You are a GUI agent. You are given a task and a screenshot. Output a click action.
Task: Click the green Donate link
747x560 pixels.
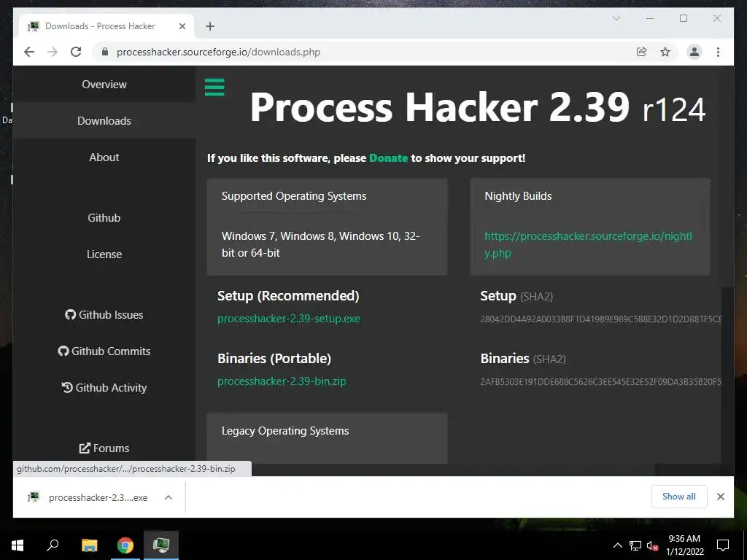(388, 158)
